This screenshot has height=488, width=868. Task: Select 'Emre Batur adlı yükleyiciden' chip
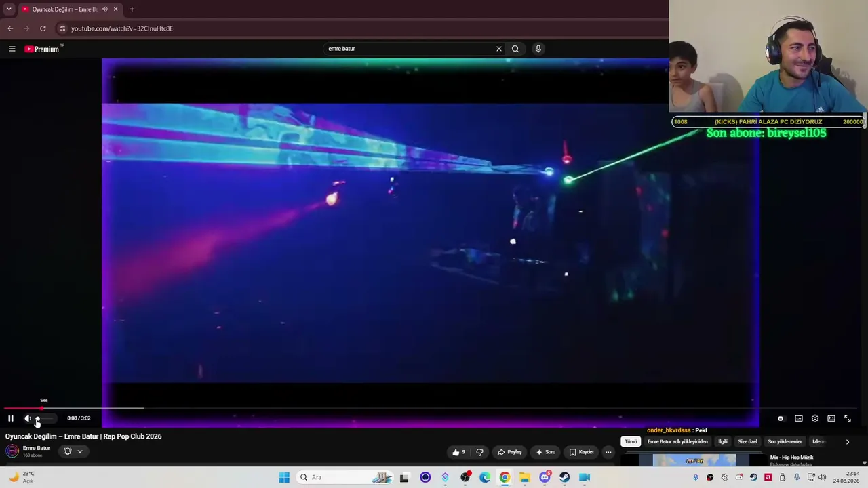click(x=677, y=441)
